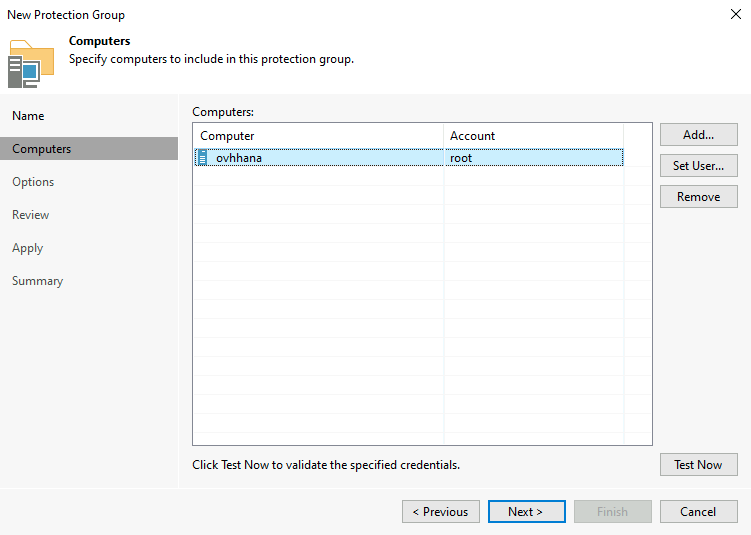
Task: Sort list by Account column header
Action: 532,136
